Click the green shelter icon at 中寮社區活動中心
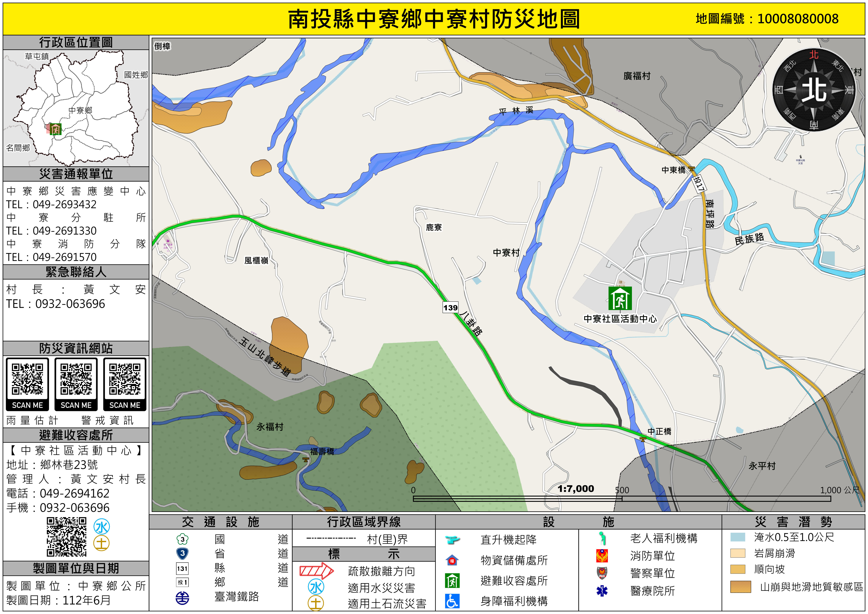 click(620, 299)
